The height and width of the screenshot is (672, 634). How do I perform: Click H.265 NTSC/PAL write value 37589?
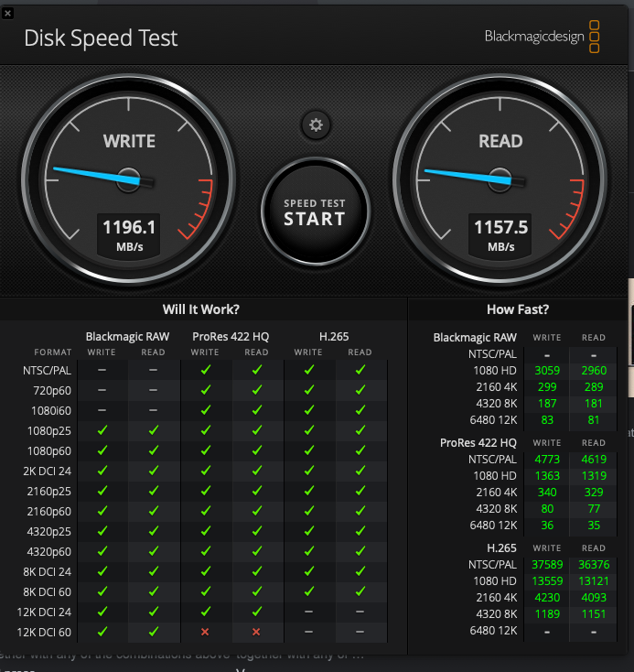click(547, 565)
